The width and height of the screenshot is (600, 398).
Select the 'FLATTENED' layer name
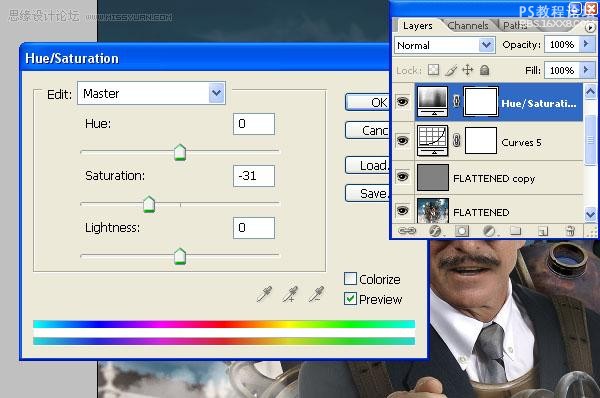coord(481,212)
